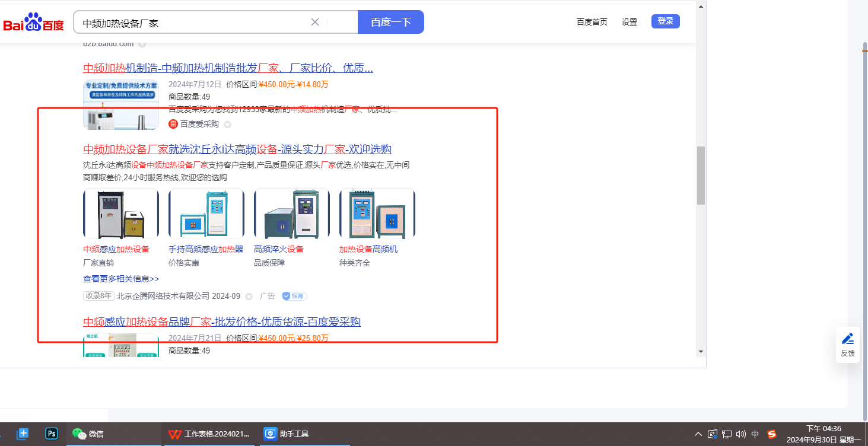Image resolution: width=868 pixels, height=446 pixels.
Task: Click the 百度爱采购 source icon
Action: click(173, 124)
